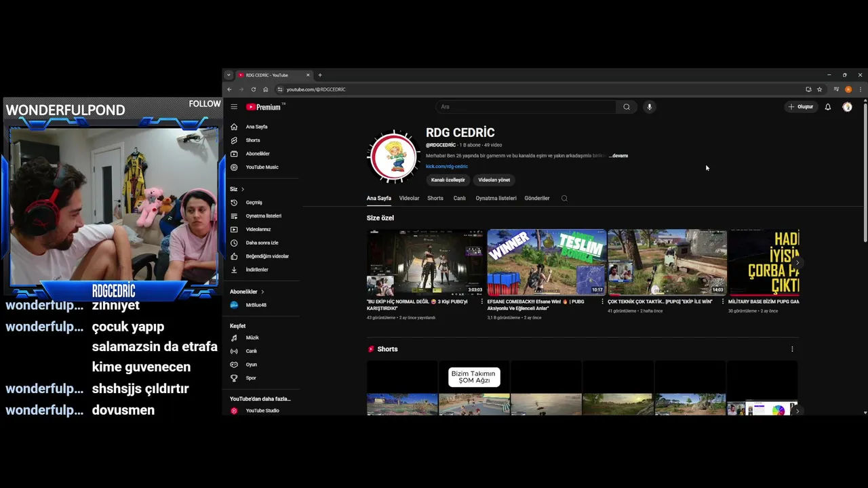Open the notifications bell
Image resolution: width=868 pixels, height=488 pixels.
(827, 106)
